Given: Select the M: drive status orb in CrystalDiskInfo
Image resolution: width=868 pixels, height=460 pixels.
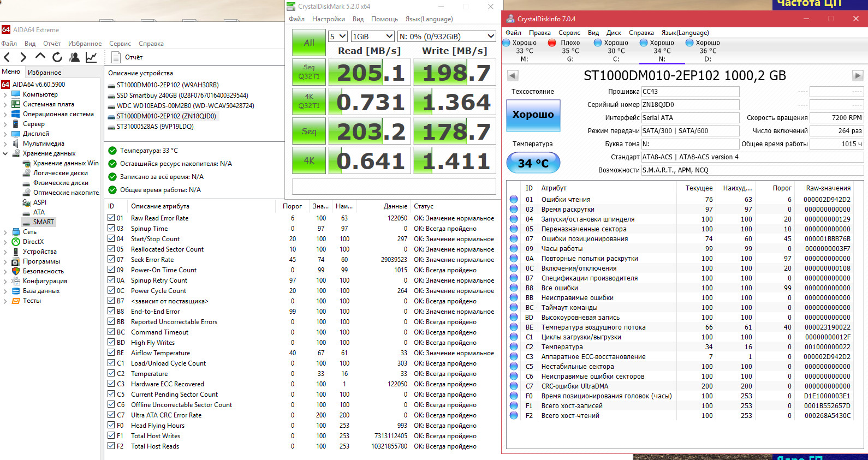Looking at the screenshot, I should click(x=506, y=43).
